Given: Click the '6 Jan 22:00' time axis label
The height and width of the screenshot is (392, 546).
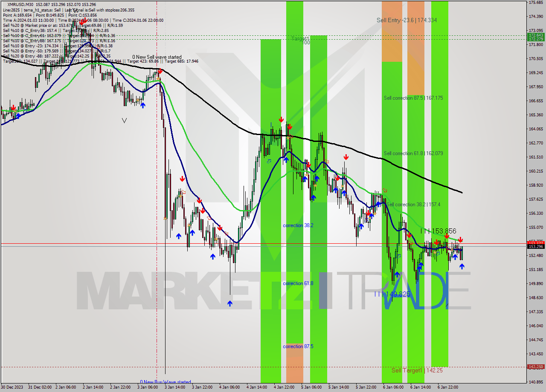Looking at the screenshot, I should 448,387.
